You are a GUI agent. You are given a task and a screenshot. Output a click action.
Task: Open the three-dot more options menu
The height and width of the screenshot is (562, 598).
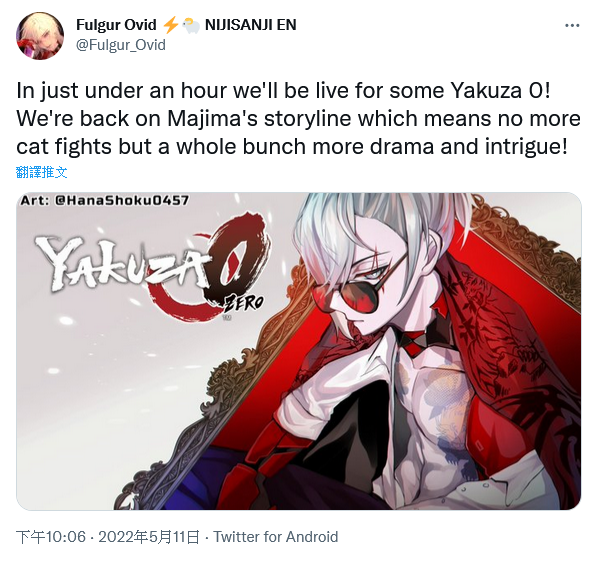click(572, 26)
